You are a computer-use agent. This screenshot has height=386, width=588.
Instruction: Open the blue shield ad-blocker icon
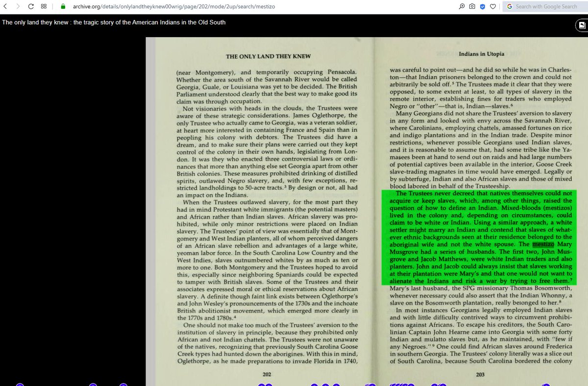482,6
